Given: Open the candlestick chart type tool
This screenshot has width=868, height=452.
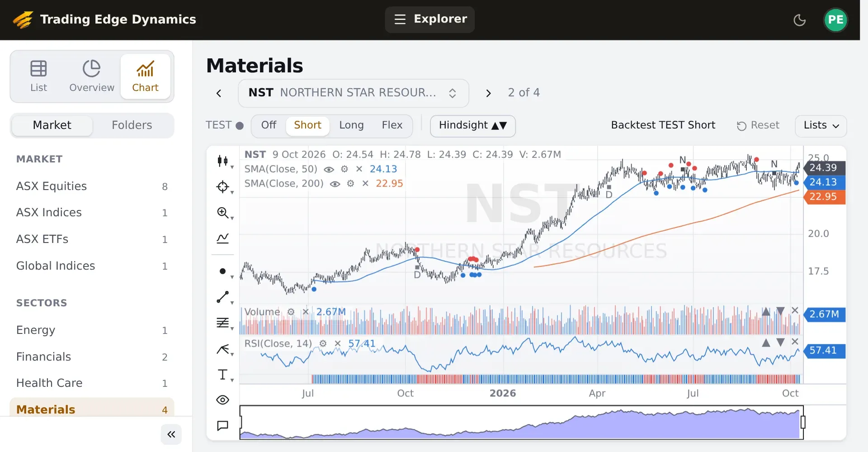Looking at the screenshot, I should 222,161.
